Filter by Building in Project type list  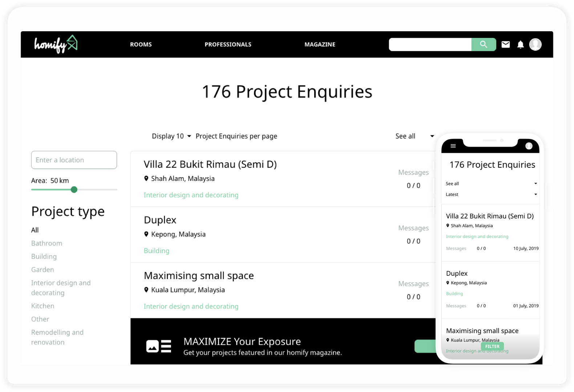click(x=44, y=257)
